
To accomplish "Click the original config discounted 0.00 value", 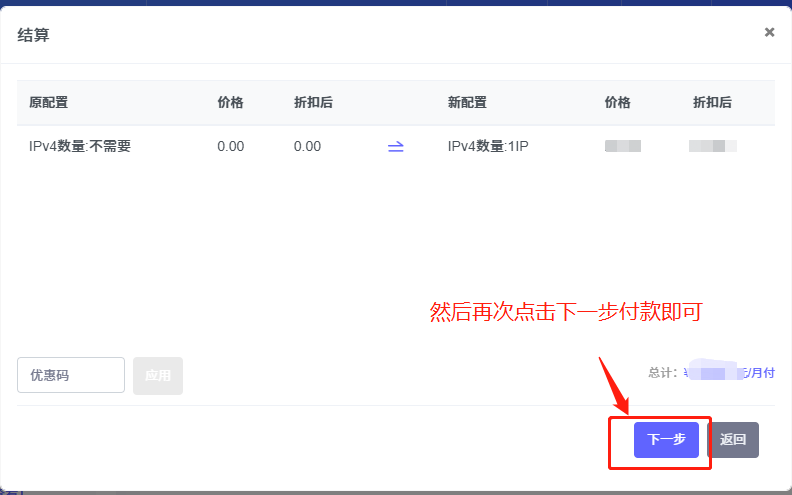I will 307,147.
